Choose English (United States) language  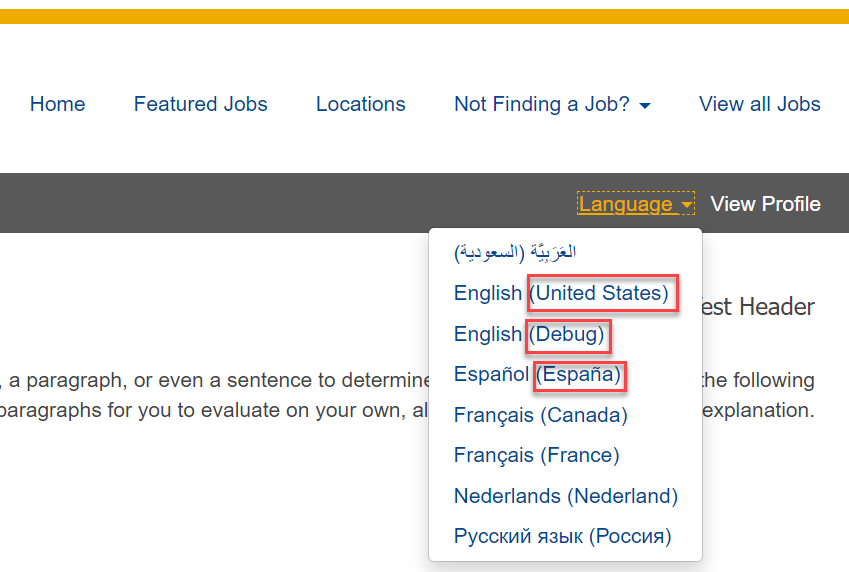click(561, 293)
